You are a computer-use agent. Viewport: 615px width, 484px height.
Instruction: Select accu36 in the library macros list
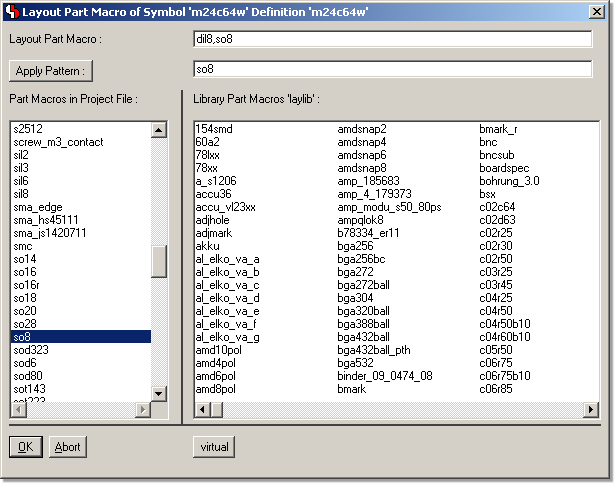213,194
